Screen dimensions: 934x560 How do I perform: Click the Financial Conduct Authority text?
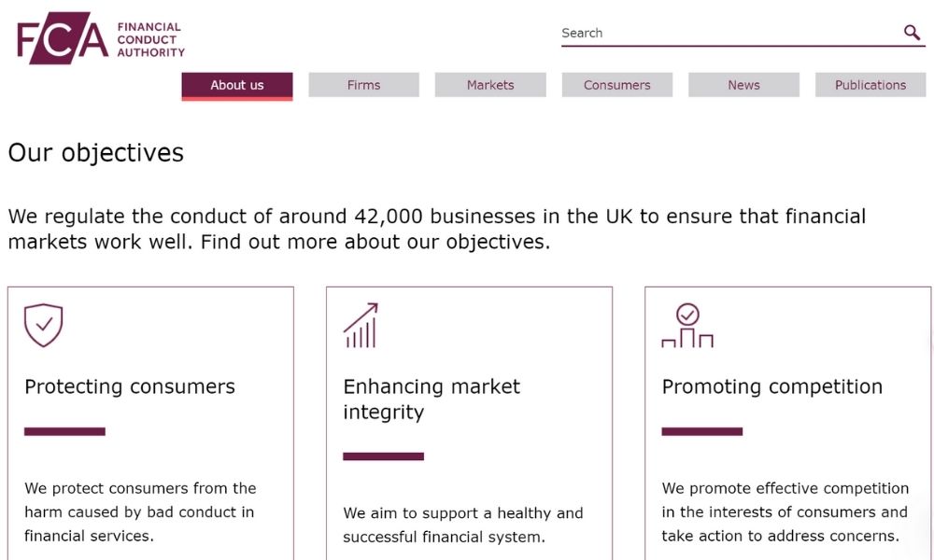[x=150, y=40]
